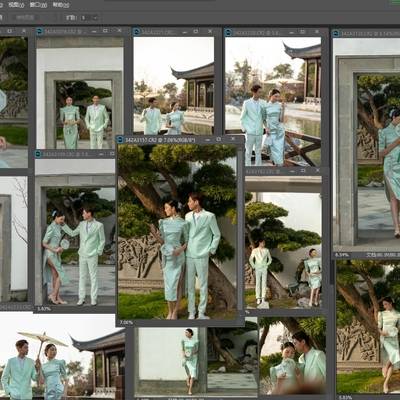Maximize the couple-walking-past-pavilion window
Screen dimensions: 400x400
click(x=196, y=31)
